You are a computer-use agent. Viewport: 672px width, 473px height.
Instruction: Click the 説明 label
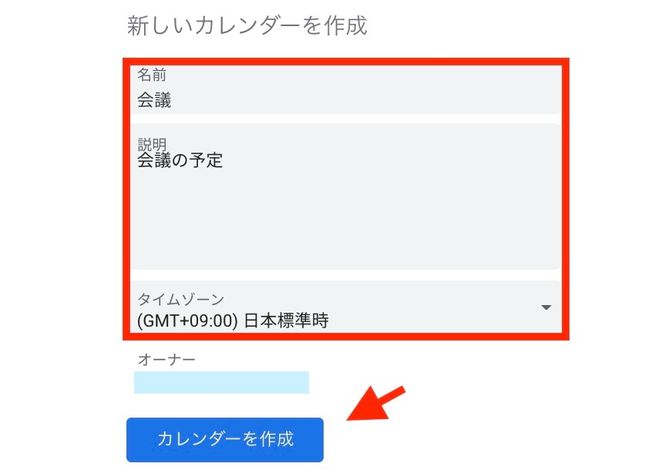click(151, 144)
